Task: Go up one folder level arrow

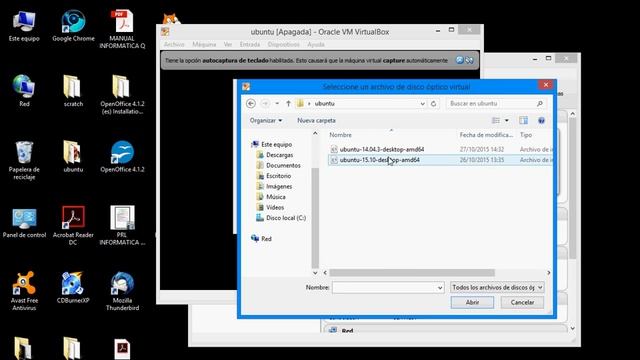Action: 288,104
